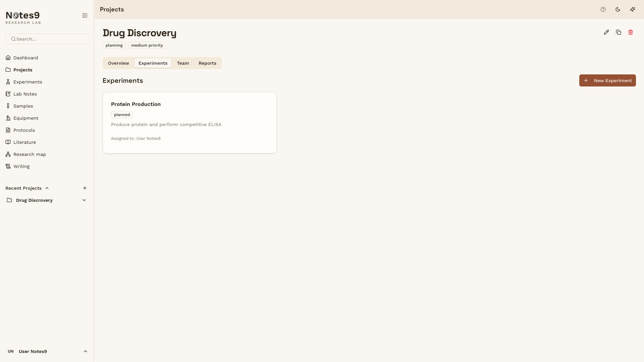This screenshot has width=644, height=362.
Task: Open help via the question mark icon
Action: coord(603,9)
